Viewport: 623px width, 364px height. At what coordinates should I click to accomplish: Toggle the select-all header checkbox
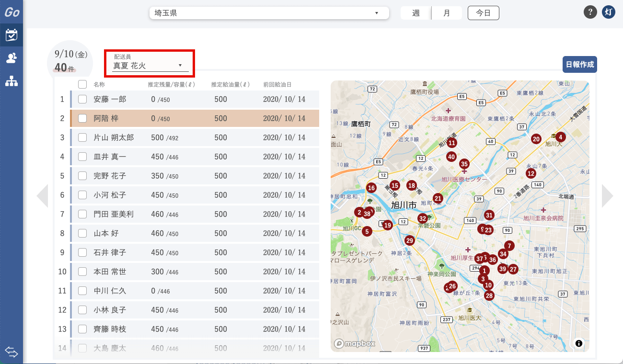[x=82, y=84]
